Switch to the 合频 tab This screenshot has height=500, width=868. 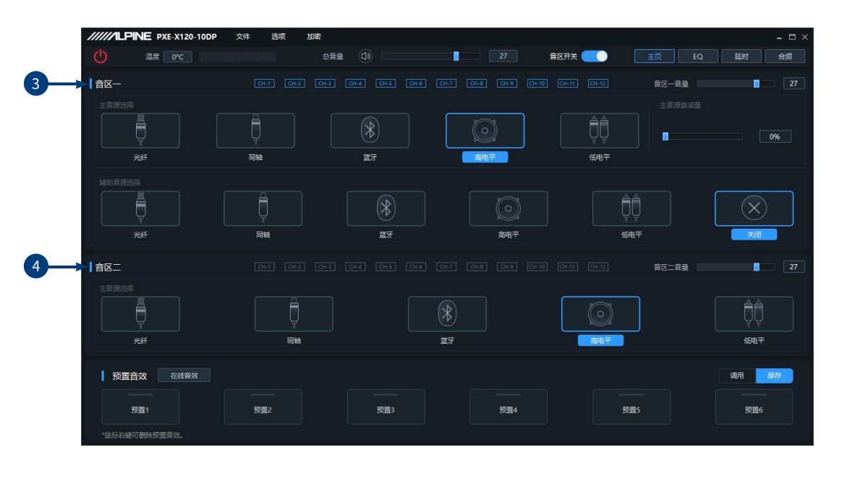click(x=785, y=56)
